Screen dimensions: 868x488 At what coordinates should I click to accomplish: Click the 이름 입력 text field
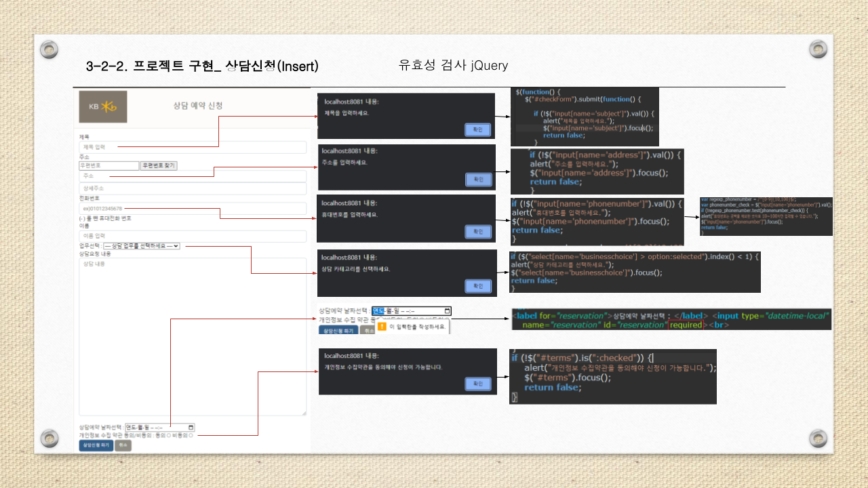(x=190, y=236)
